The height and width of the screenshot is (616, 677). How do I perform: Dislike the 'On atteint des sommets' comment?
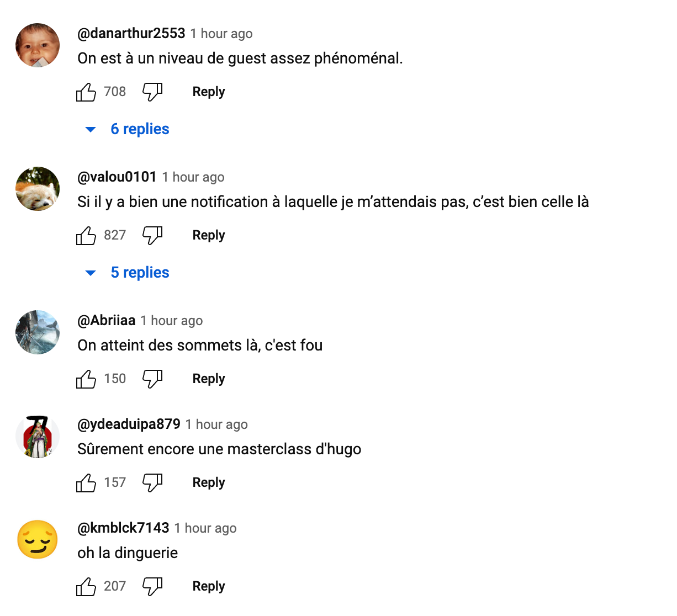[152, 379]
